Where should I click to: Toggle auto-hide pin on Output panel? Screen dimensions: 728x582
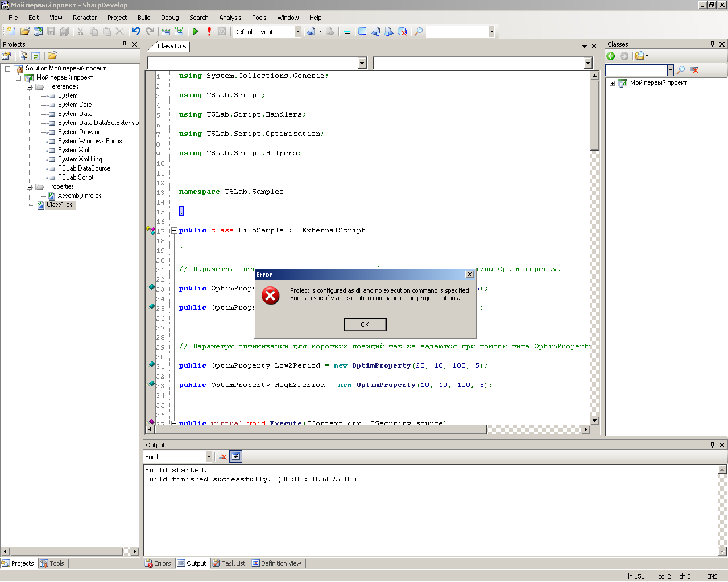pos(712,445)
